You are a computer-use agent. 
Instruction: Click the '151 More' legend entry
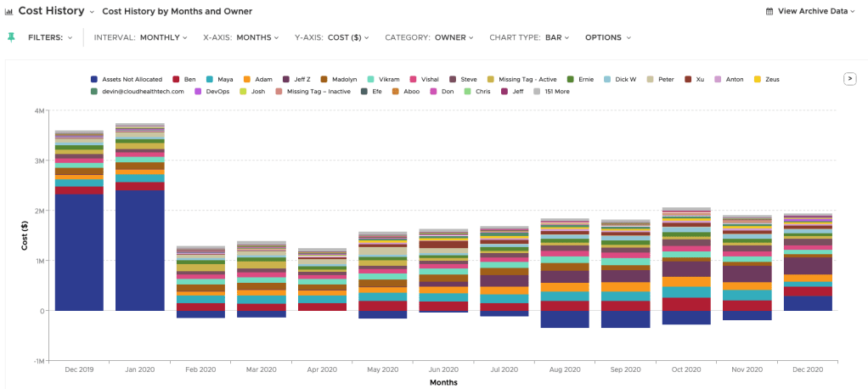coord(556,91)
